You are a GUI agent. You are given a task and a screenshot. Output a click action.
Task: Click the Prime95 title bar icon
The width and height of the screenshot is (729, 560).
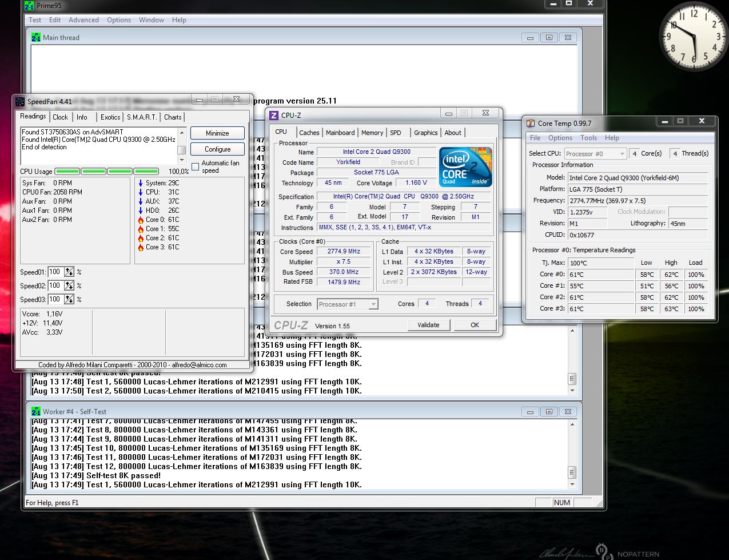pyautogui.click(x=29, y=6)
